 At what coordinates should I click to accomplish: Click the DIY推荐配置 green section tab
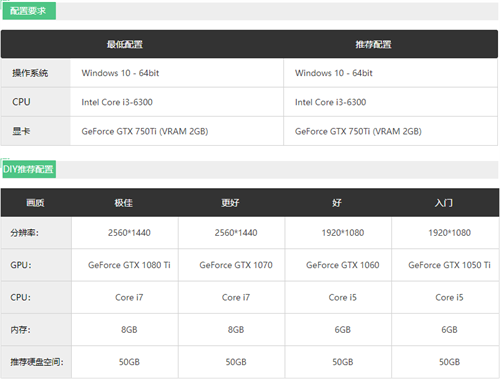tap(29, 169)
